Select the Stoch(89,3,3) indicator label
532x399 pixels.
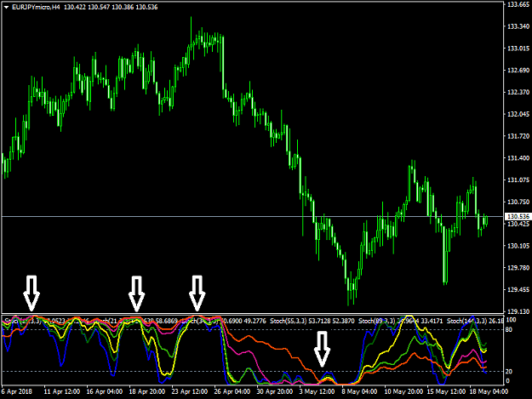(377, 321)
